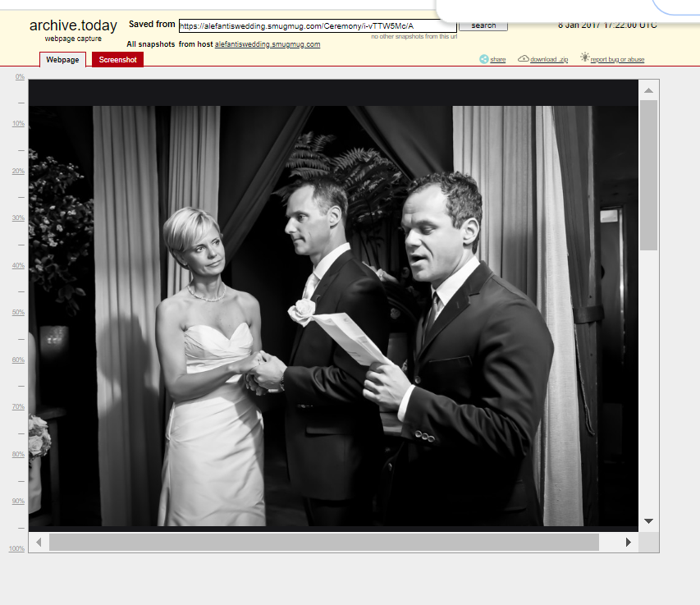Viewport: 700px width, 605px height.
Task: Click the horizontal scrollbar thumb
Action: pos(324,543)
